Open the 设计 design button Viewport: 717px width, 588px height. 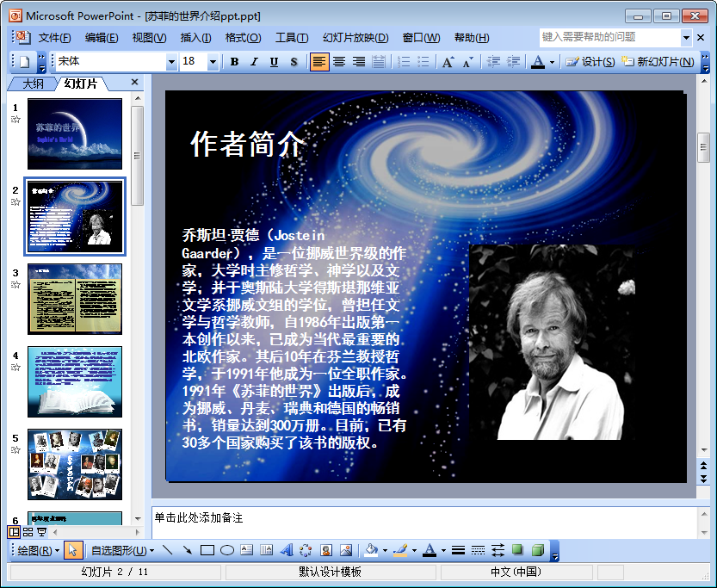pos(590,62)
